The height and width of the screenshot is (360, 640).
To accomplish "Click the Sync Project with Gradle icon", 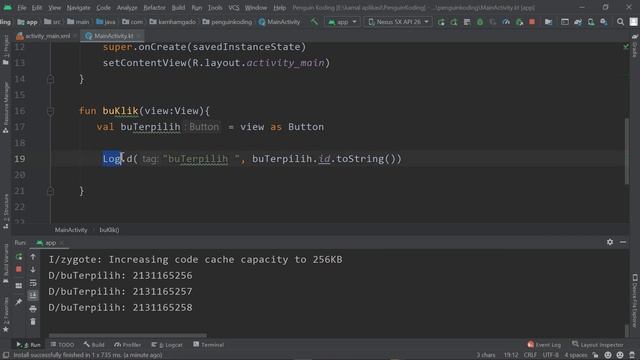I will pyautogui.click(x=578, y=22).
